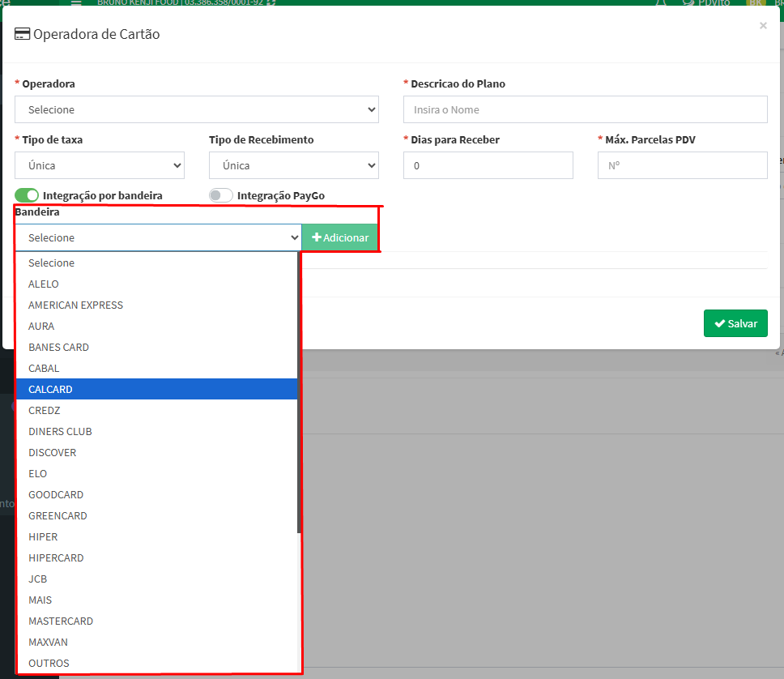This screenshot has height=679, width=784.
Task: Open the Operadora dropdown
Action: coord(197,109)
